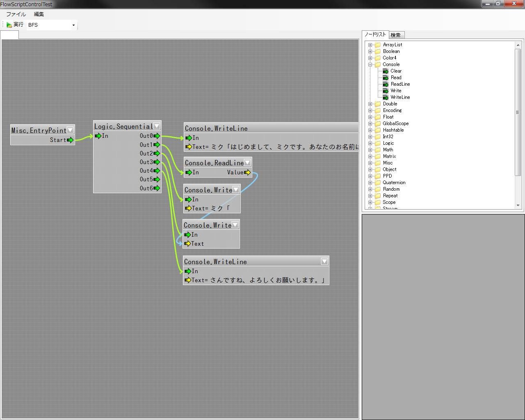Click the yellow Text input port on Console.Write
This screenshot has height=420, width=525.
point(188,244)
